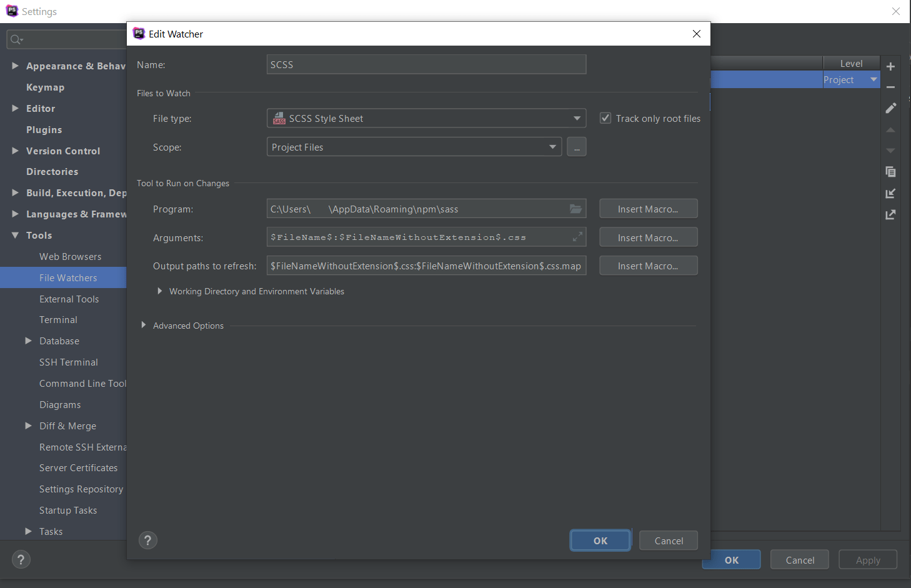Expand Diff & Merge tree node
911x588 pixels.
point(28,426)
